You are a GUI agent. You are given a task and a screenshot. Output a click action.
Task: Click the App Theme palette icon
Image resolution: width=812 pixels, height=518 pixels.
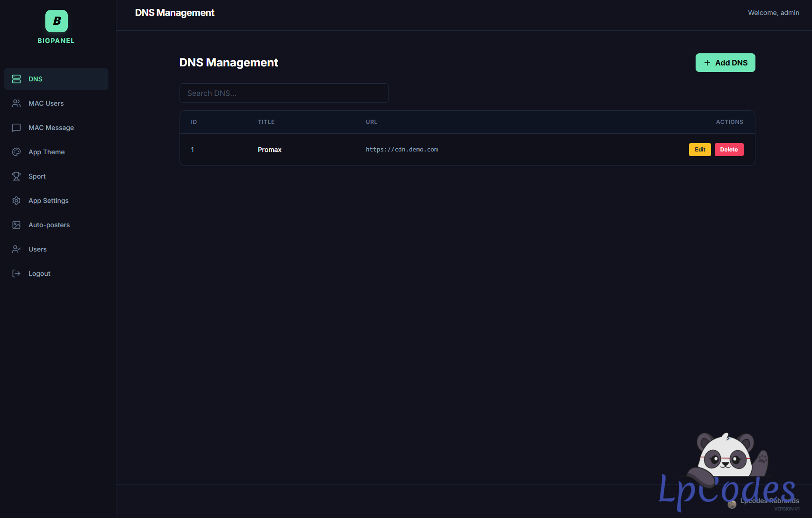click(x=16, y=152)
